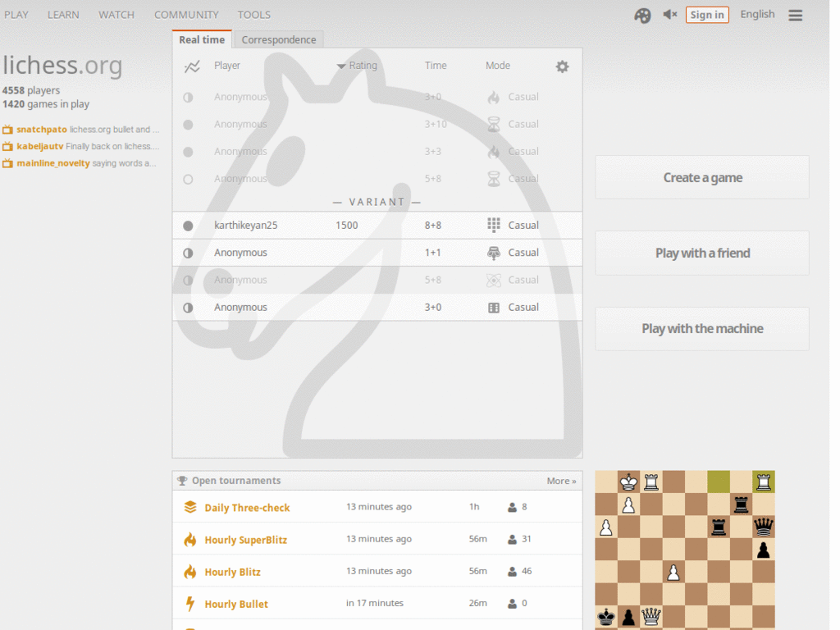Select the Real time tab
The image size is (840, 630).
(202, 39)
